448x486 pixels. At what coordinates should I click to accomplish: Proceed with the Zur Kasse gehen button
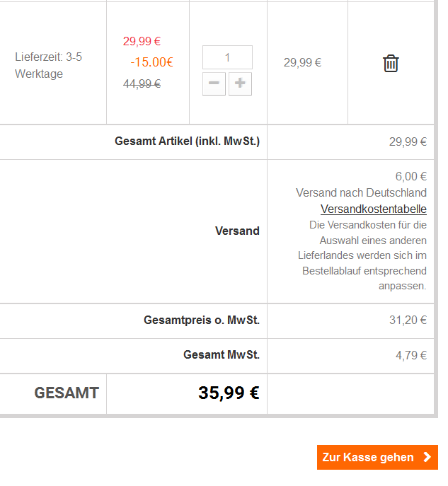click(x=369, y=457)
